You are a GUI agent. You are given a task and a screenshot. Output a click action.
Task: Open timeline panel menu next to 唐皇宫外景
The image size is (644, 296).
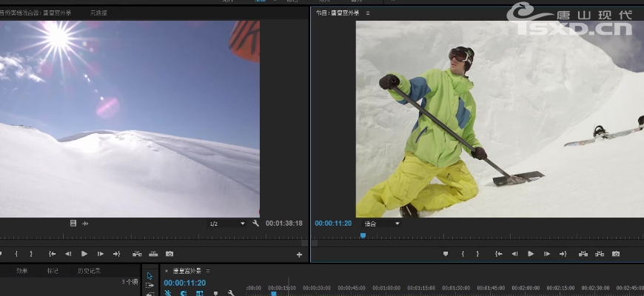coord(208,271)
